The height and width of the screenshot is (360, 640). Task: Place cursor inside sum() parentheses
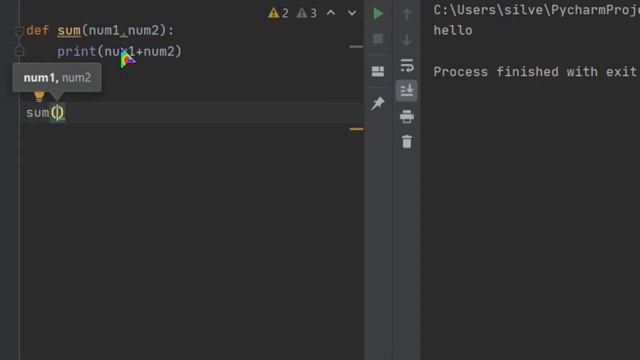[58, 113]
